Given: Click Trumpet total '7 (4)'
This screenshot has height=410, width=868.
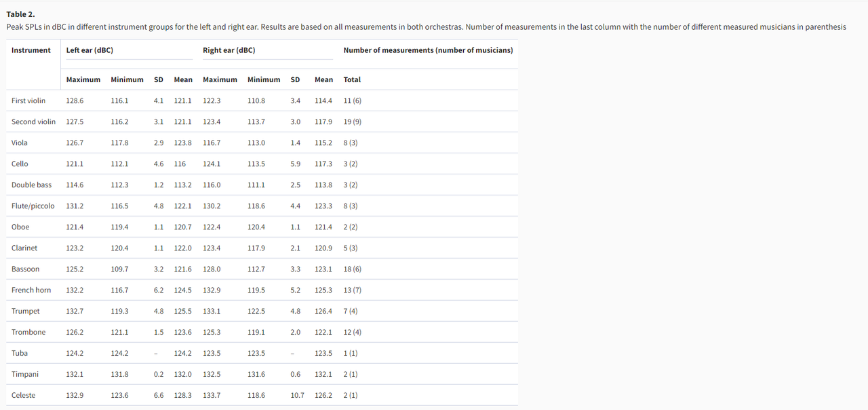Looking at the screenshot, I should [x=351, y=311].
